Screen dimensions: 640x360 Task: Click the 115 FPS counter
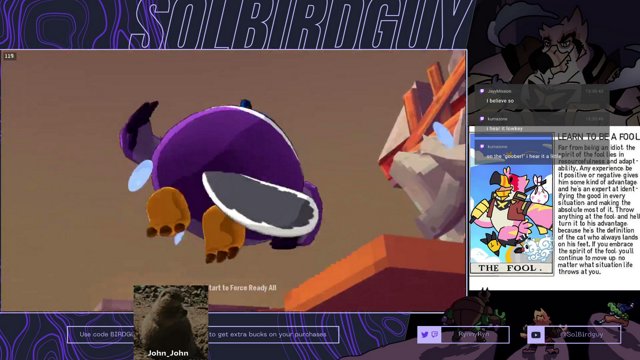[x=9, y=56]
